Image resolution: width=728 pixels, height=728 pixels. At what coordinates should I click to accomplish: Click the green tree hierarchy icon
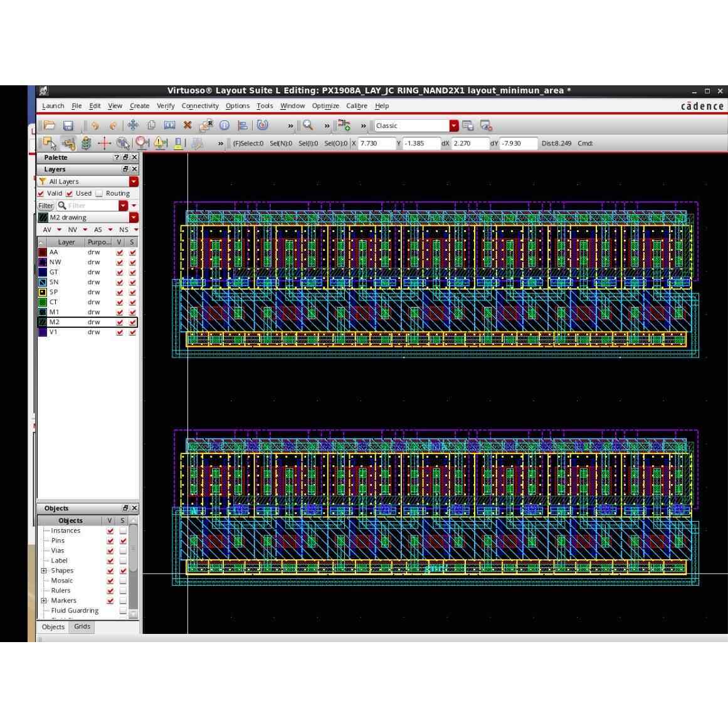tap(86, 144)
